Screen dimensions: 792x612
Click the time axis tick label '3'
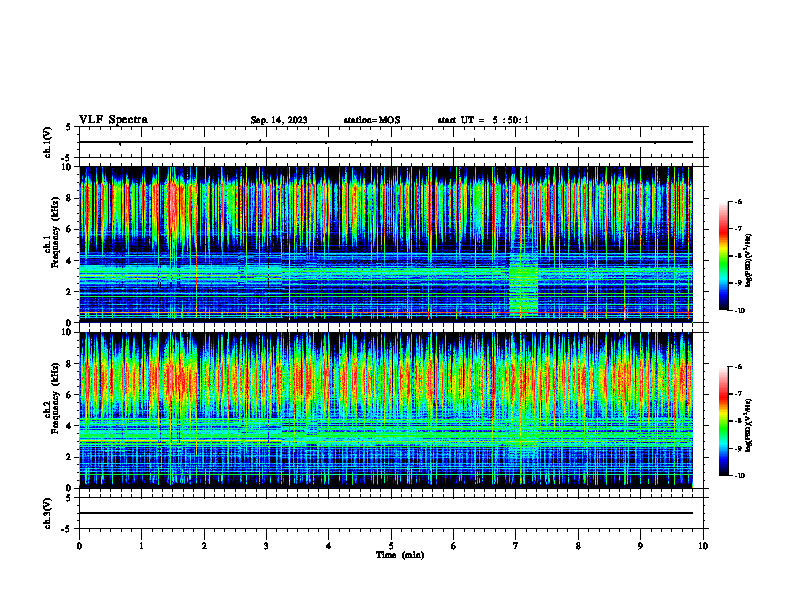266,546
